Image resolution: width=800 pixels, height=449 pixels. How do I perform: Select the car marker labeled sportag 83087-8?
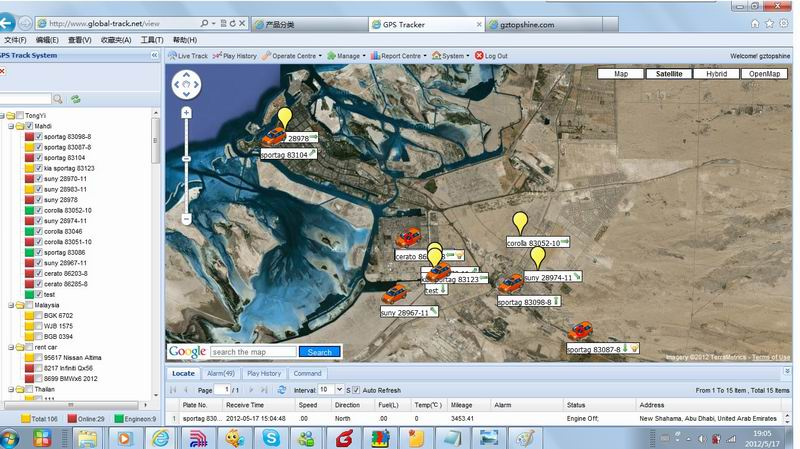581,331
